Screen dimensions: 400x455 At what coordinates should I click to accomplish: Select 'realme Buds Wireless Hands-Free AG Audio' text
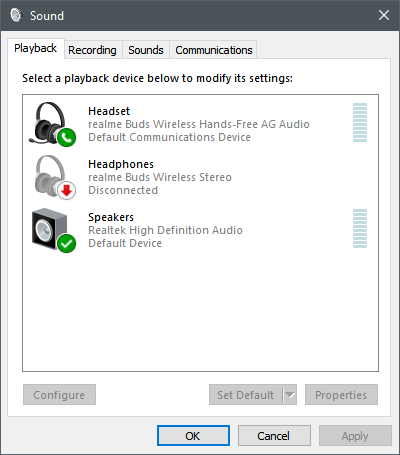point(199,124)
